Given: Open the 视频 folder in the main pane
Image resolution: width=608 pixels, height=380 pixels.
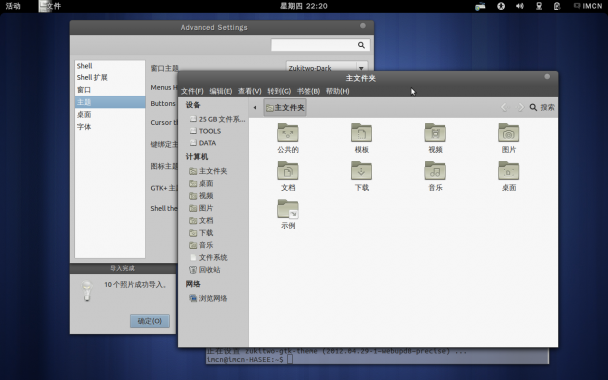Looking at the screenshot, I should 435,133.
